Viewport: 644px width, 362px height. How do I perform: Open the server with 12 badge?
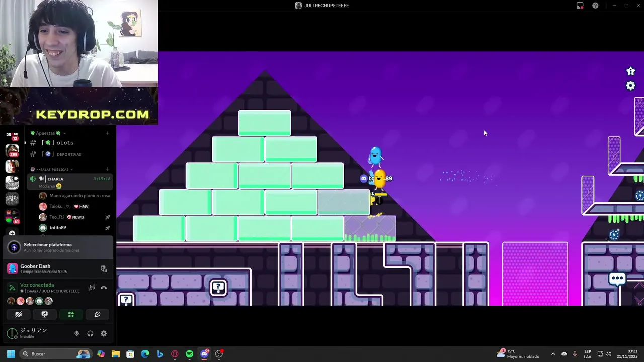[x=12, y=135]
